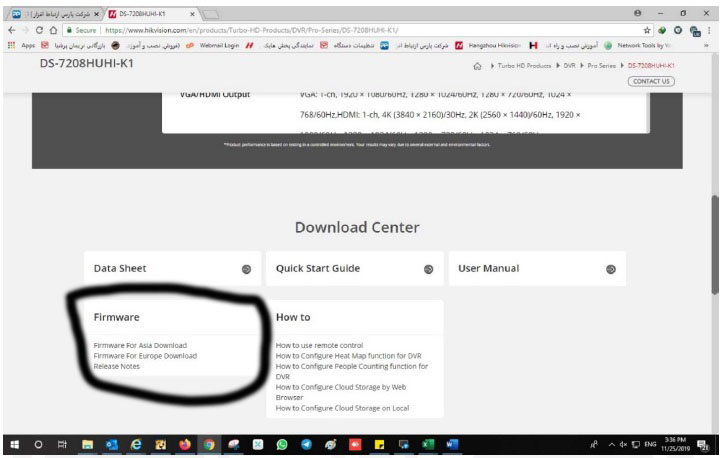
Task: Open the clock showing 3:36 PM
Action: coord(675,444)
